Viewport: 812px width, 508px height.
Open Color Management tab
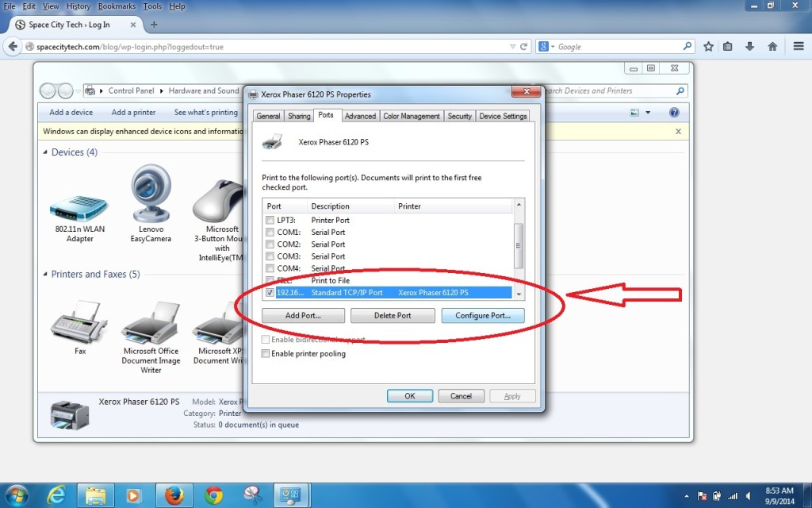point(412,116)
